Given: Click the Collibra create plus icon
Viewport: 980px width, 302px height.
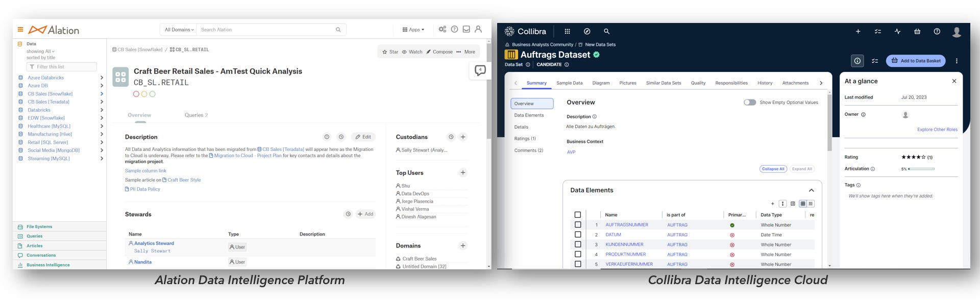Looking at the screenshot, I should pyautogui.click(x=858, y=31).
